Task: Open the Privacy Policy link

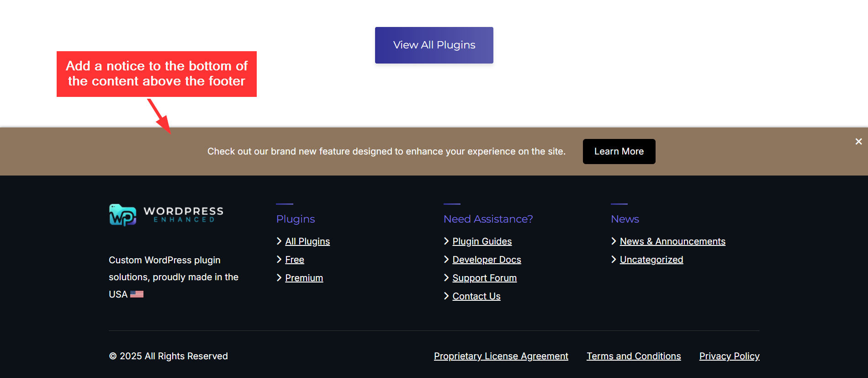Action: (x=729, y=356)
